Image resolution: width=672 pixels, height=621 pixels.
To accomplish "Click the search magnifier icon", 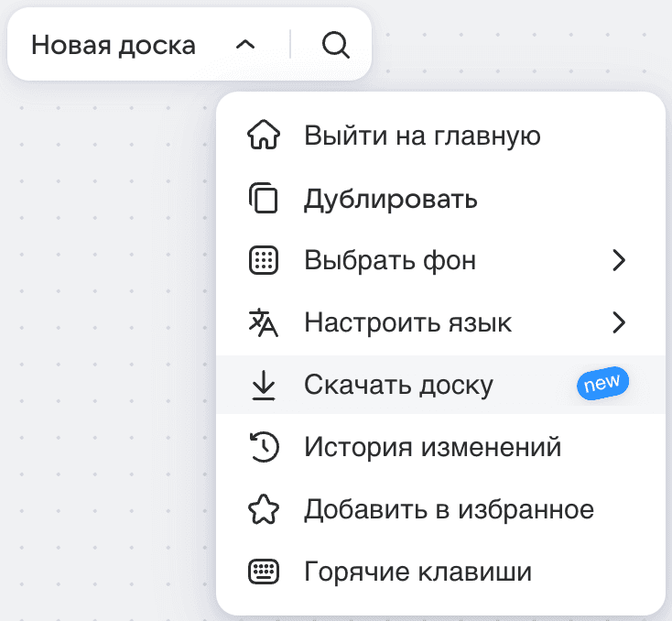I will 336,45.
